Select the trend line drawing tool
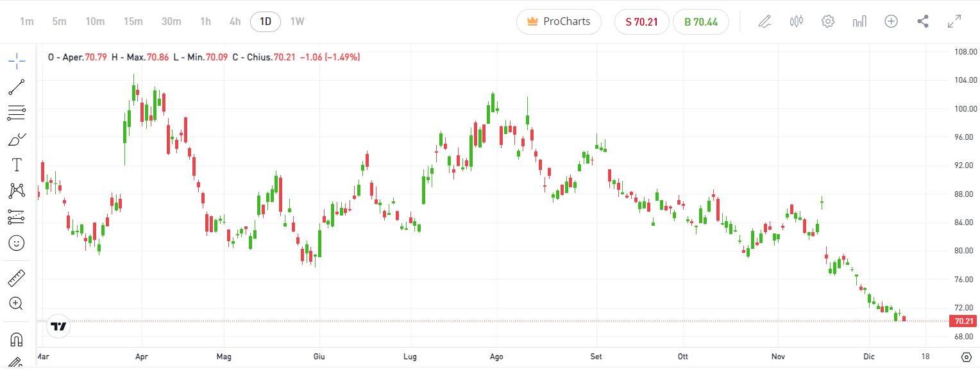The width and height of the screenshot is (980, 372). click(17, 87)
